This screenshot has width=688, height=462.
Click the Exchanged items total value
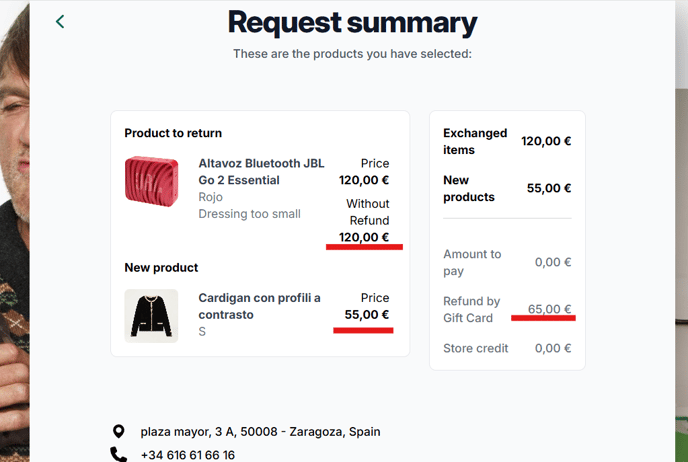(x=546, y=141)
